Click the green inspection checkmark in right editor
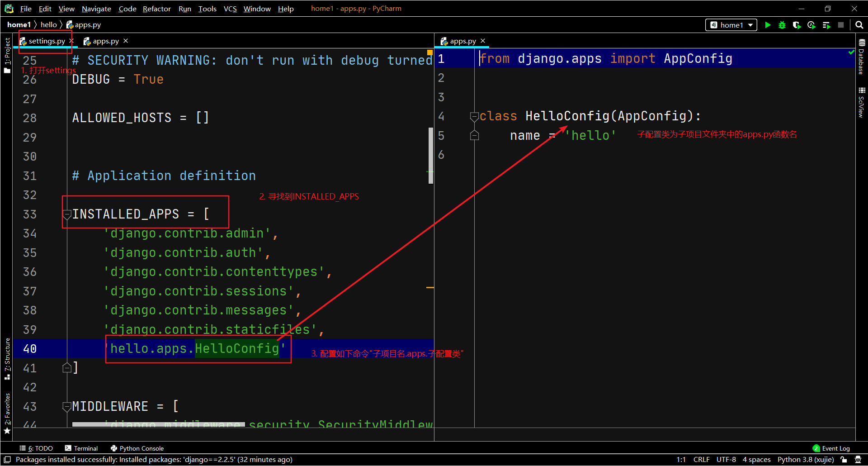This screenshot has width=868, height=466. [851, 52]
